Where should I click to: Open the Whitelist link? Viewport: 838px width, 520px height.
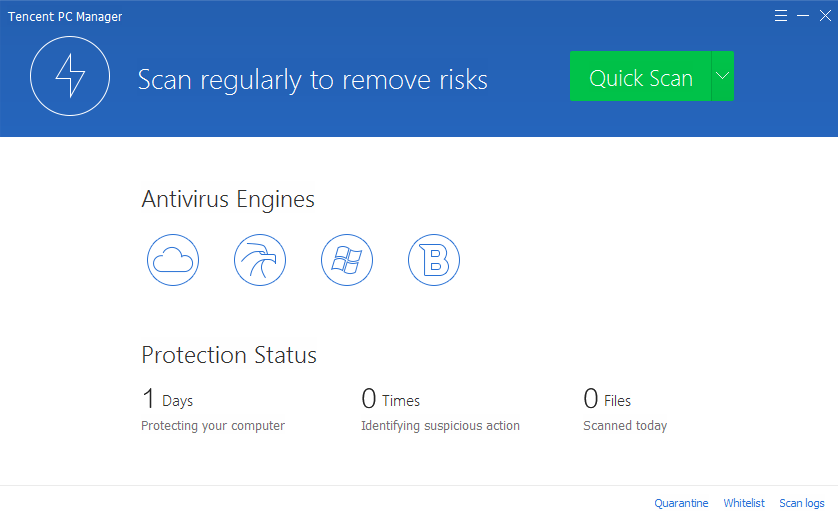click(744, 503)
